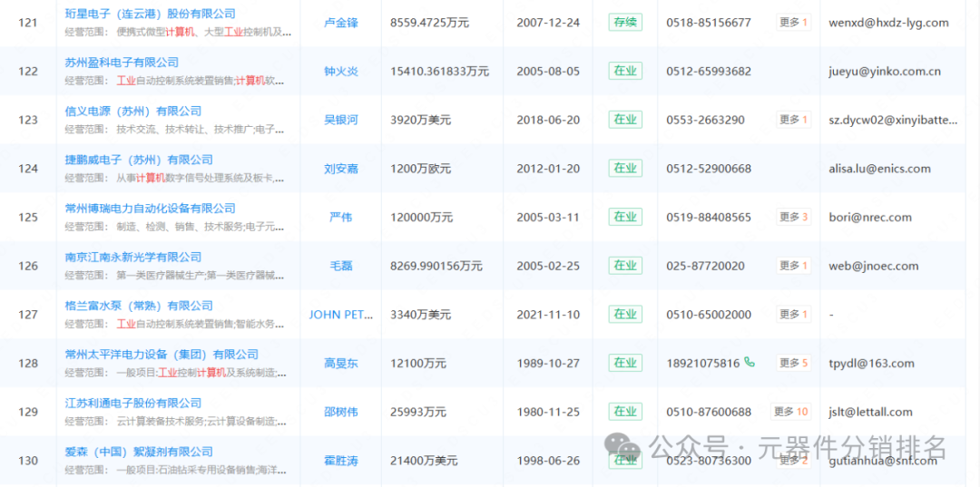980x487 pixels.
Task: Expand 更多 1 for phone 0518-85156677
Action: (x=794, y=23)
